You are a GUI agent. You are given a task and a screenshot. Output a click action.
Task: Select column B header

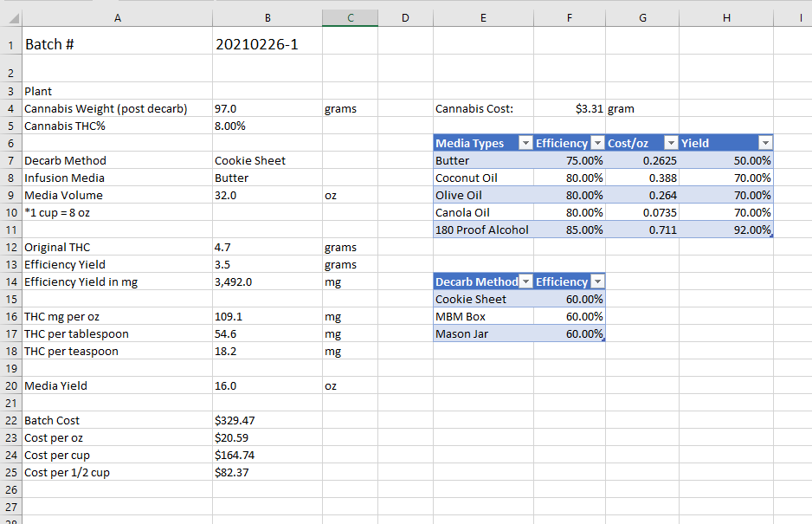coord(267,18)
